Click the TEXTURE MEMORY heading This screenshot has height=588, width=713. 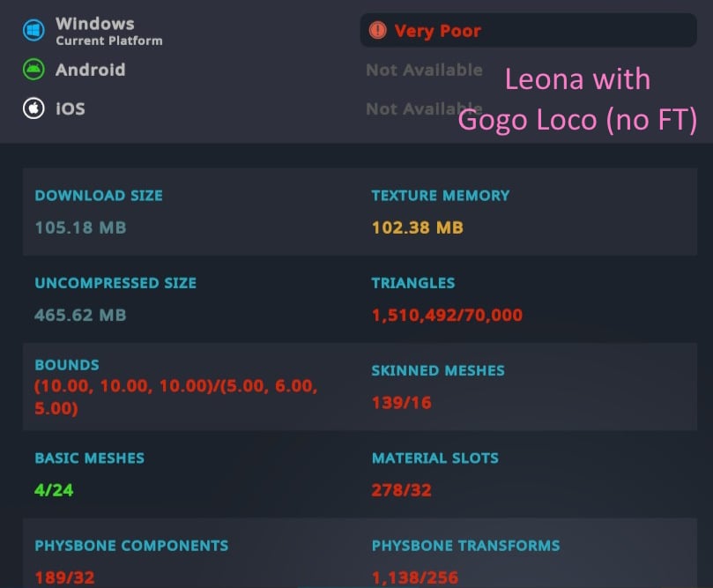pyautogui.click(x=441, y=196)
